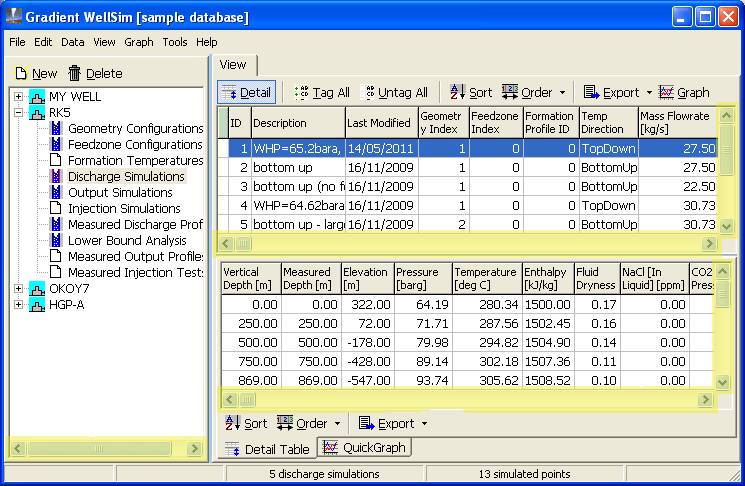Click the Fluid Dryness column header

(x=597, y=278)
